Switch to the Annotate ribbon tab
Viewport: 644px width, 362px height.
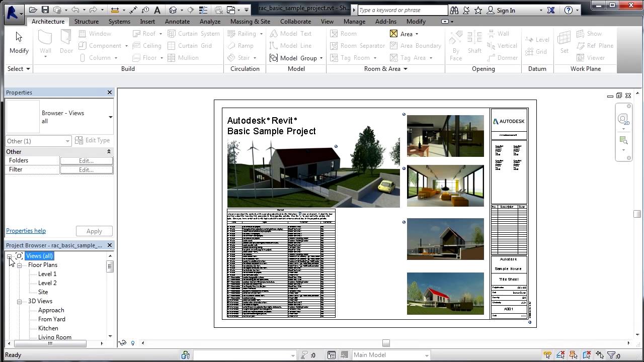178,22
